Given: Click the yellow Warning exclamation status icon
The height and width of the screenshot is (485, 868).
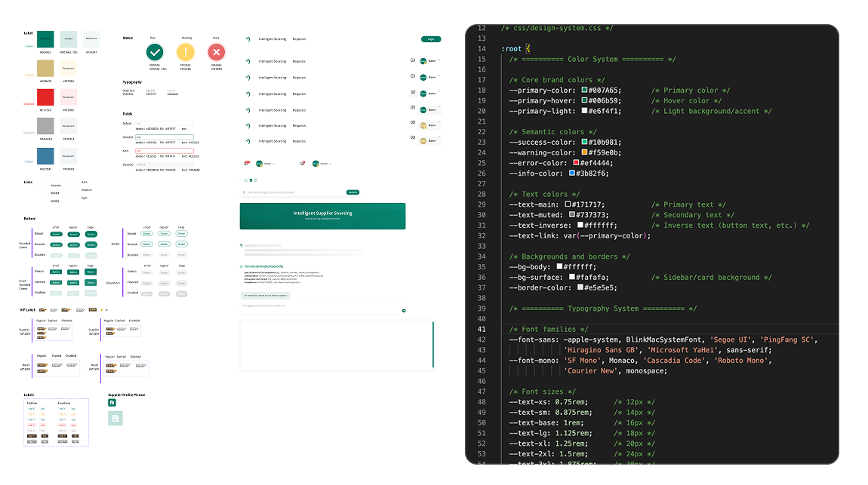Looking at the screenshot, I should 186,53.
